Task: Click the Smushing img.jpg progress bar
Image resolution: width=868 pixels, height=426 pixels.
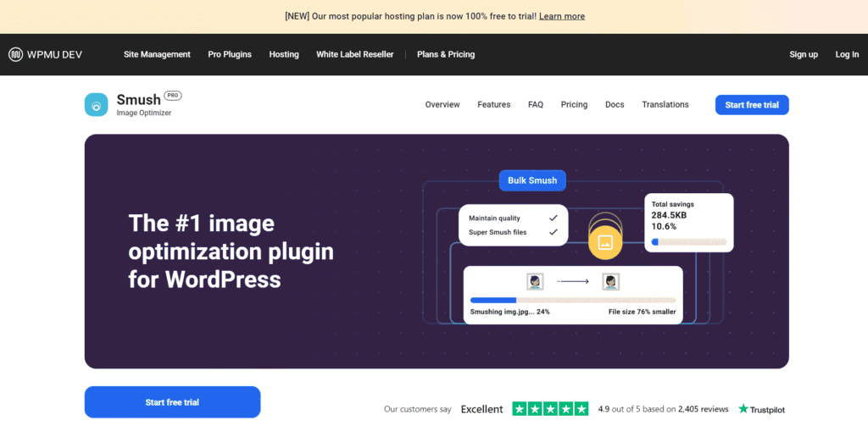Action: pyautogui.click(x=573, y=301)
